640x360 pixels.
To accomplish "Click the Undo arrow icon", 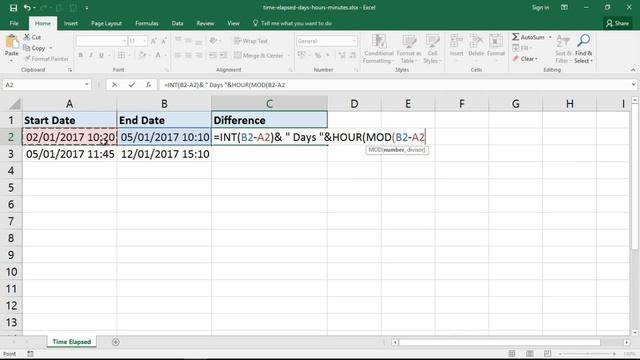I will [27, 8].
